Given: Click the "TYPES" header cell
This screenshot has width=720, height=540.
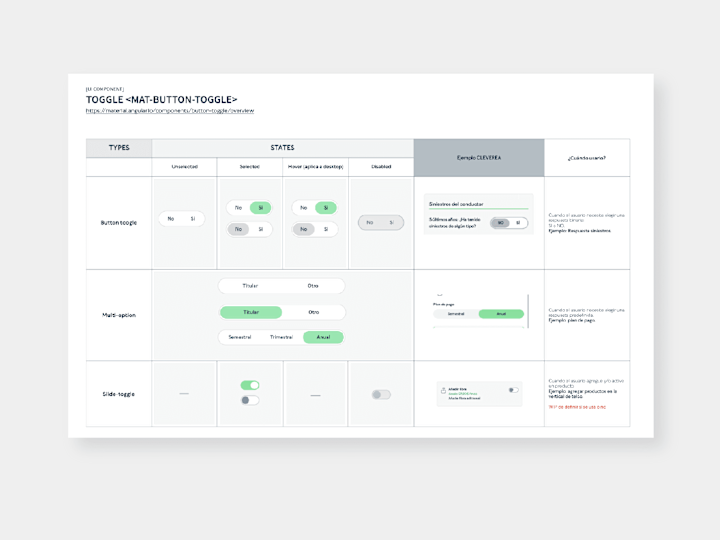Looking at the screenshot, I should click(x=119, y=148).
